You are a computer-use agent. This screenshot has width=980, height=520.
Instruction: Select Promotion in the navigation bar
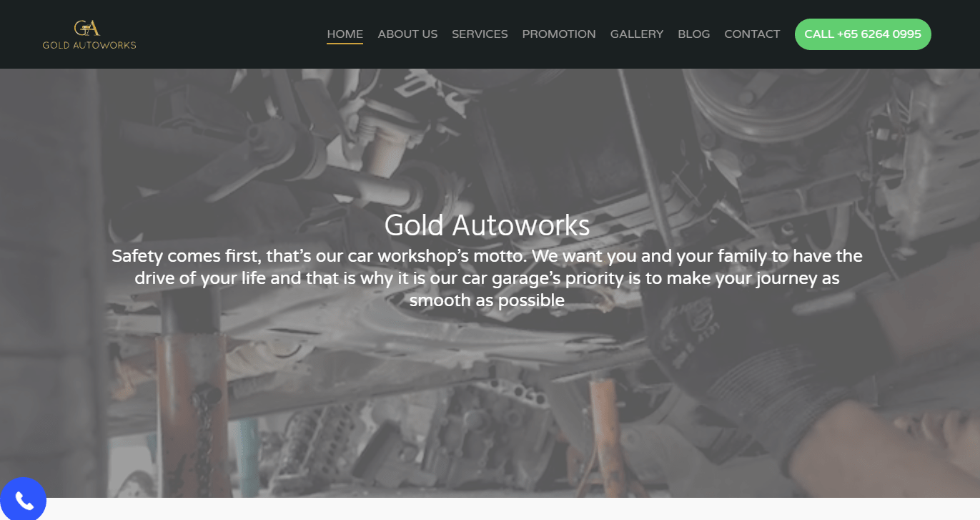(x=559, y=34)
